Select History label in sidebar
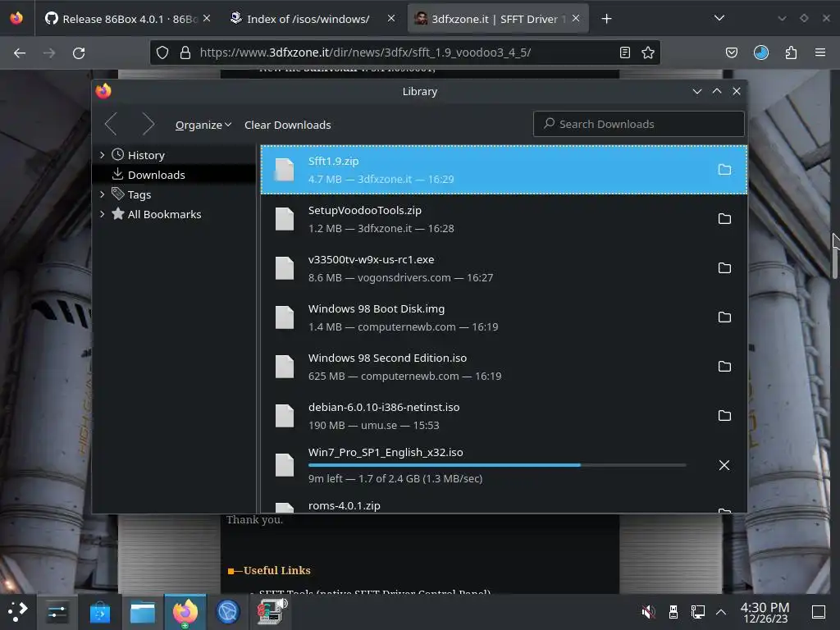The height and width of the screenshot is (630, 840). [146, 155]
